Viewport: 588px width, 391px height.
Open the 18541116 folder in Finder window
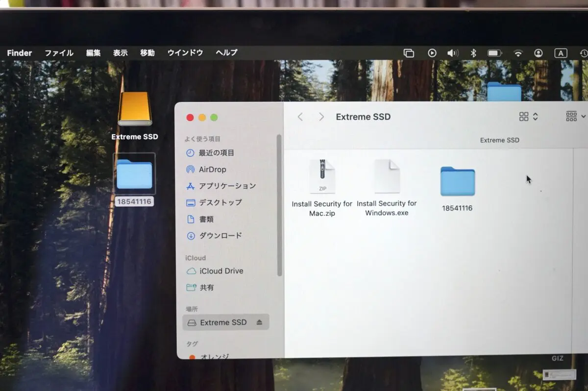[457, 182]
